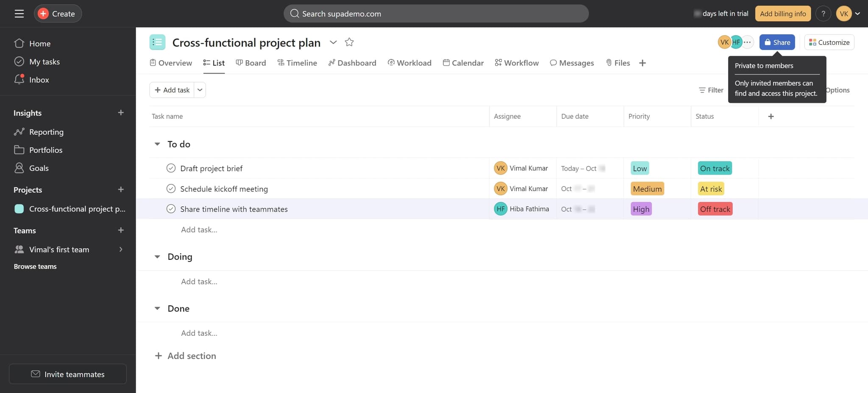Click the plus icon beside Projects
This screenshot has height=393, width=868.
click(x=121, y=190)
